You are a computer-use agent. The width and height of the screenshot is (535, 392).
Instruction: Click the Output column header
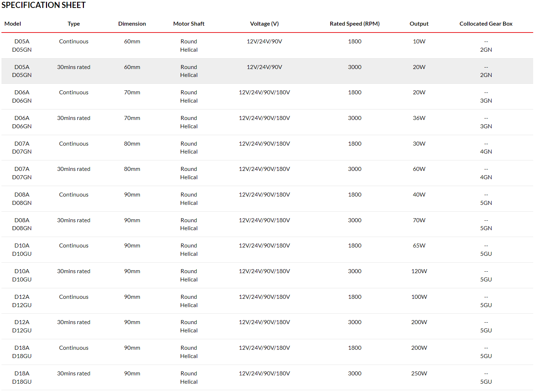click(419, 23)
